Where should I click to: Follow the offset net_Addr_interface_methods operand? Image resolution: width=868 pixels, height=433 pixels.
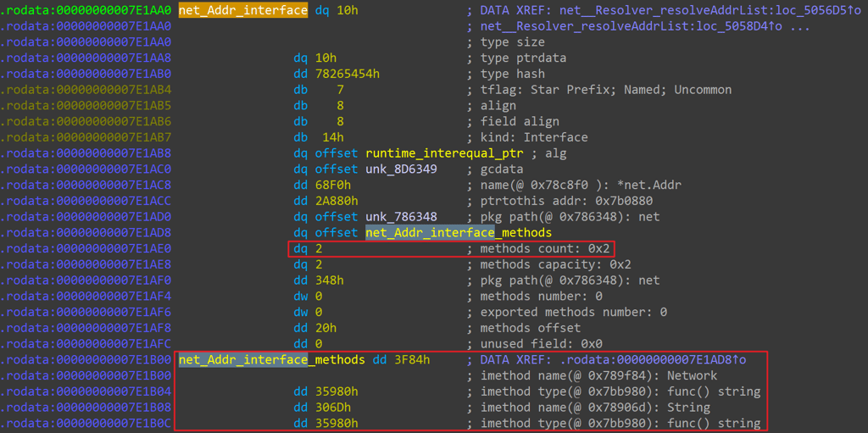(x=458, y=233)
